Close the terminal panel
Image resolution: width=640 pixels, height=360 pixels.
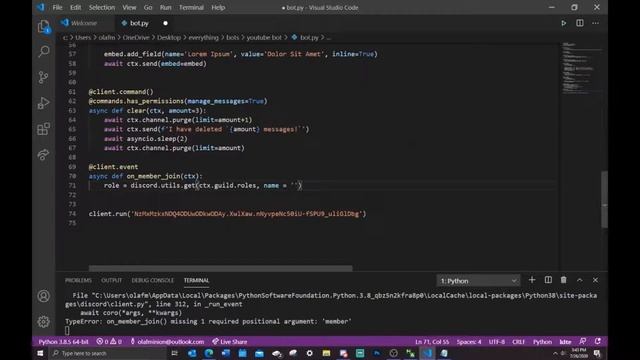(595, 280)
